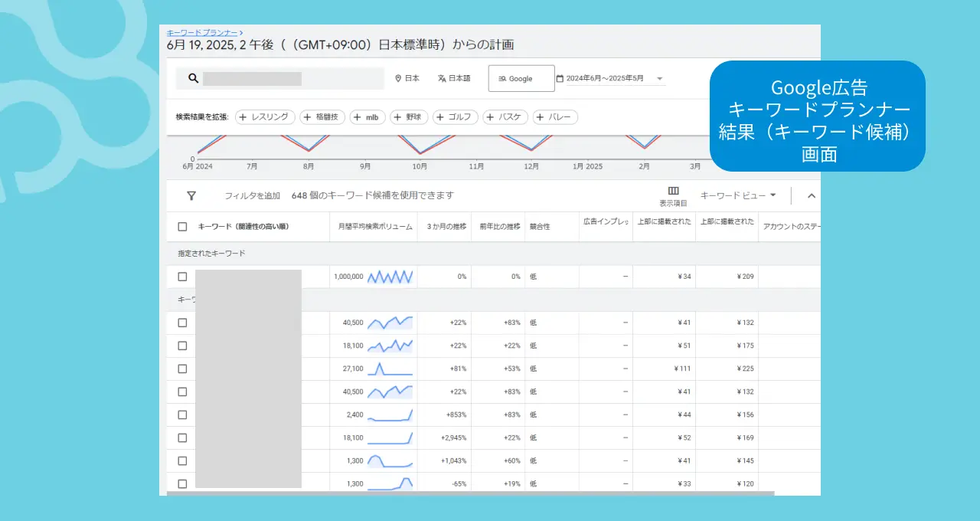Click the アカウントのステー column header

tap(791, 227)
